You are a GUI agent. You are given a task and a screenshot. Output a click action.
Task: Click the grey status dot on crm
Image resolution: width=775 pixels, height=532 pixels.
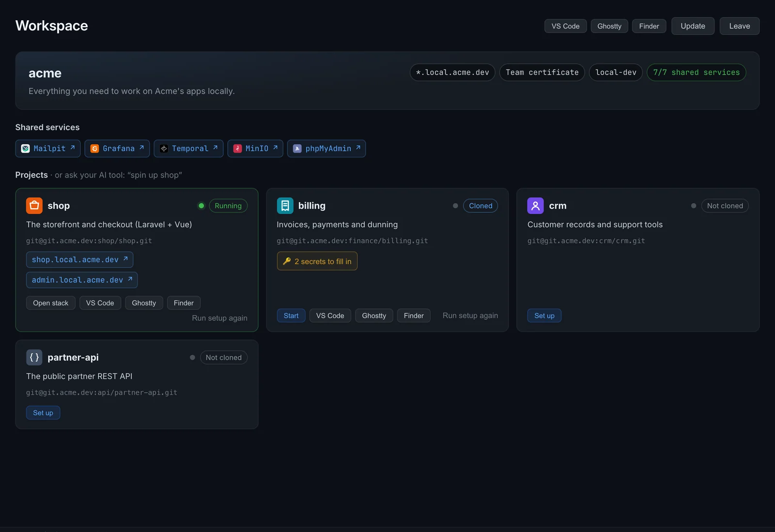click(694, 206)
